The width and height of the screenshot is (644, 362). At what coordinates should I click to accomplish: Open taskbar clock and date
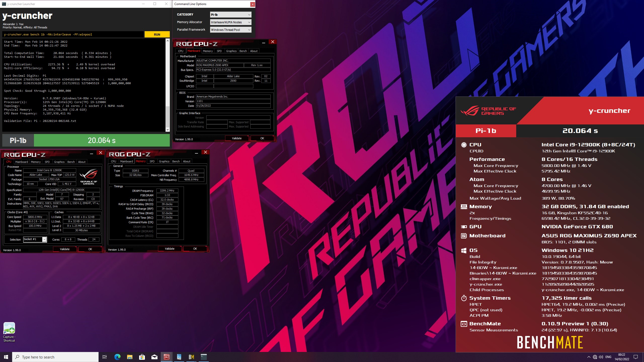point(622,357)
